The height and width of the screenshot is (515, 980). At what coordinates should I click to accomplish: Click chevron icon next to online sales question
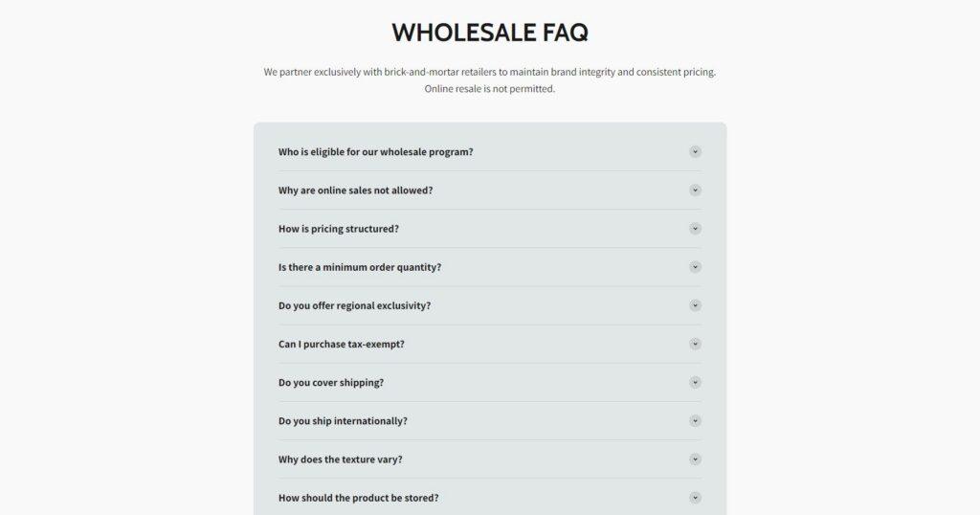(695, 190)
